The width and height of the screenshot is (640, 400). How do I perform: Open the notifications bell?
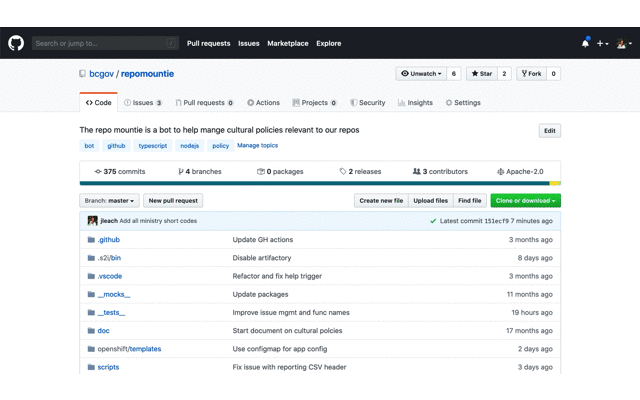585,43
